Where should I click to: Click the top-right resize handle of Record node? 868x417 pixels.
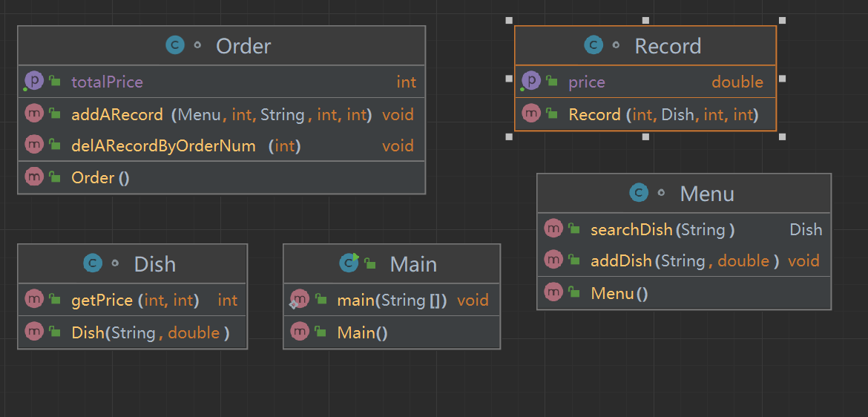pos(782,21)
